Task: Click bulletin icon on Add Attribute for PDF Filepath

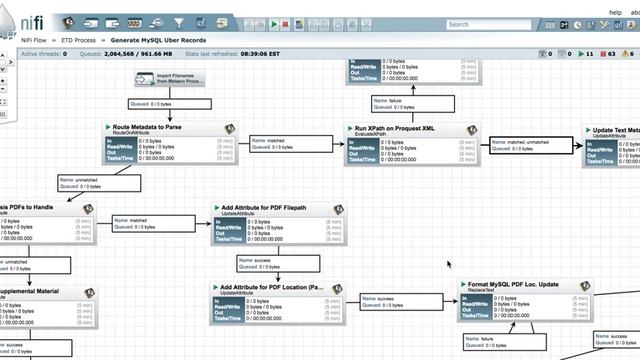Action: click(x=338, y=210)
